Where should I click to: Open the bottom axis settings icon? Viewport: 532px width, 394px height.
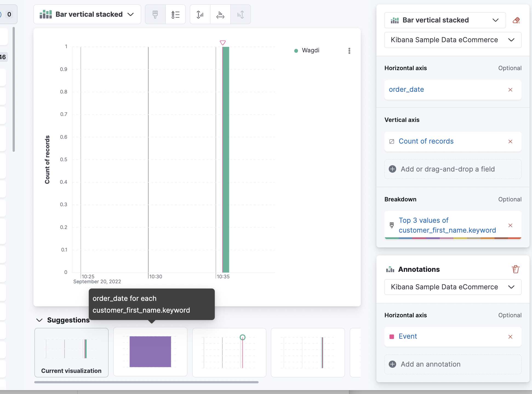tap(220, 14)
